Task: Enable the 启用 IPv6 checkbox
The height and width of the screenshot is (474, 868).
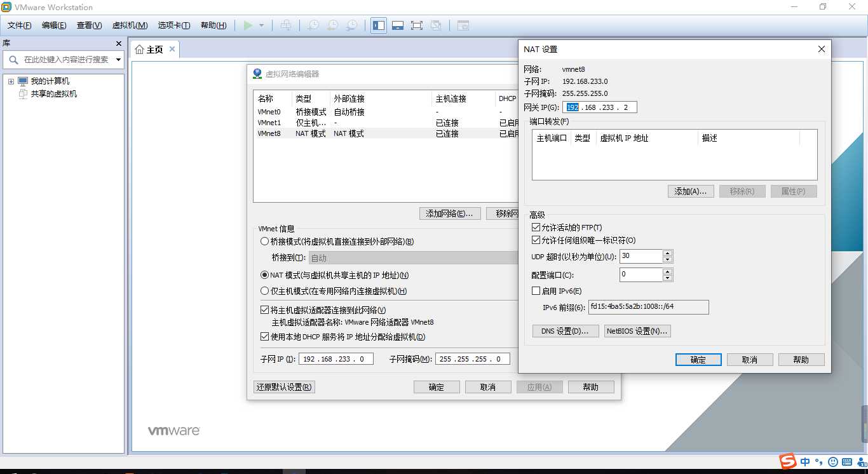Action: [536, 291]
